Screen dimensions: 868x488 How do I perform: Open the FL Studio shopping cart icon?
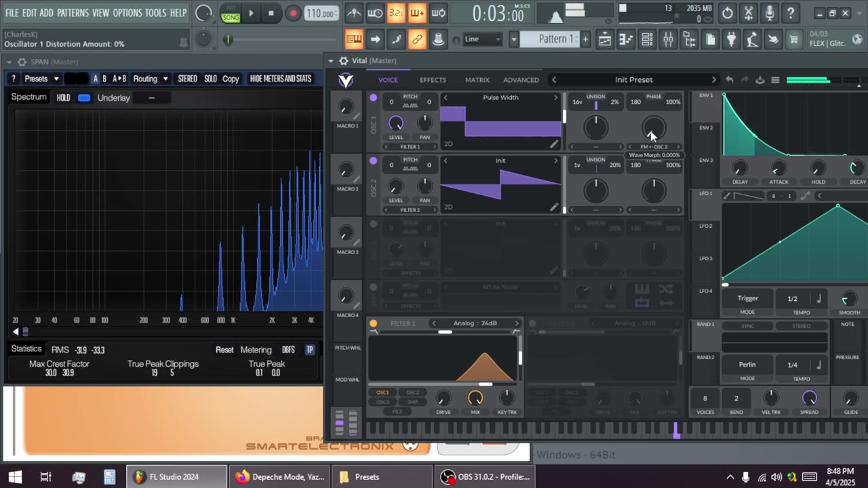pos(793,39)
